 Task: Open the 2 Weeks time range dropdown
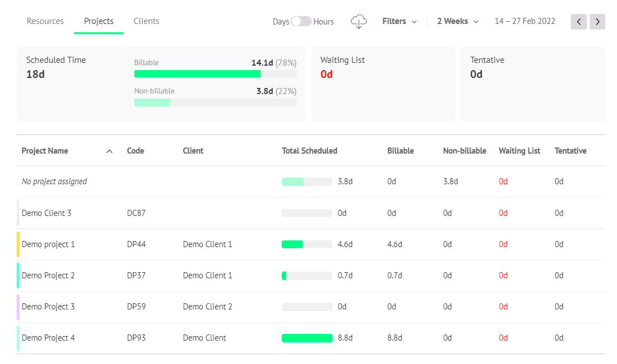453,21
